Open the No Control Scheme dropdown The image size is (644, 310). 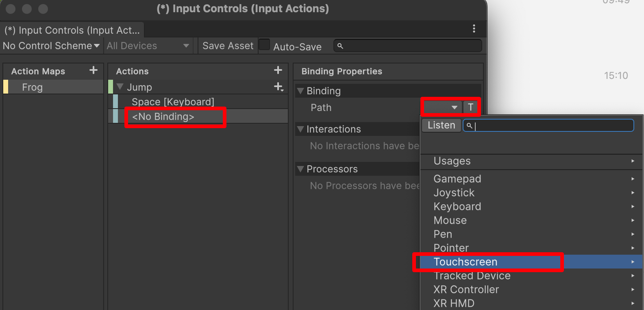pos(51,46)
